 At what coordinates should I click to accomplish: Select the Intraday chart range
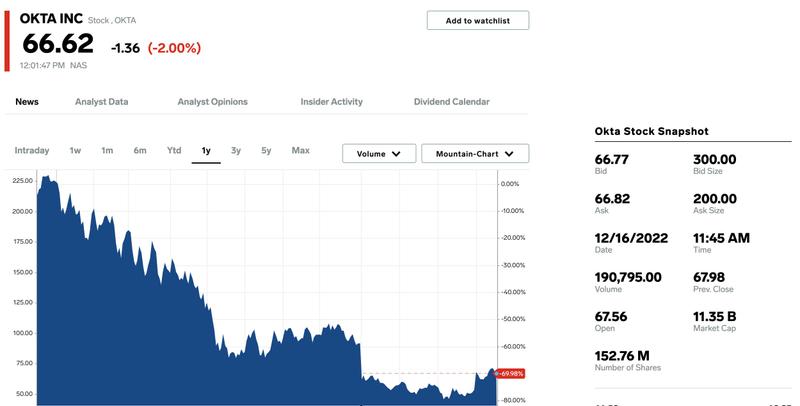point(32,150)
